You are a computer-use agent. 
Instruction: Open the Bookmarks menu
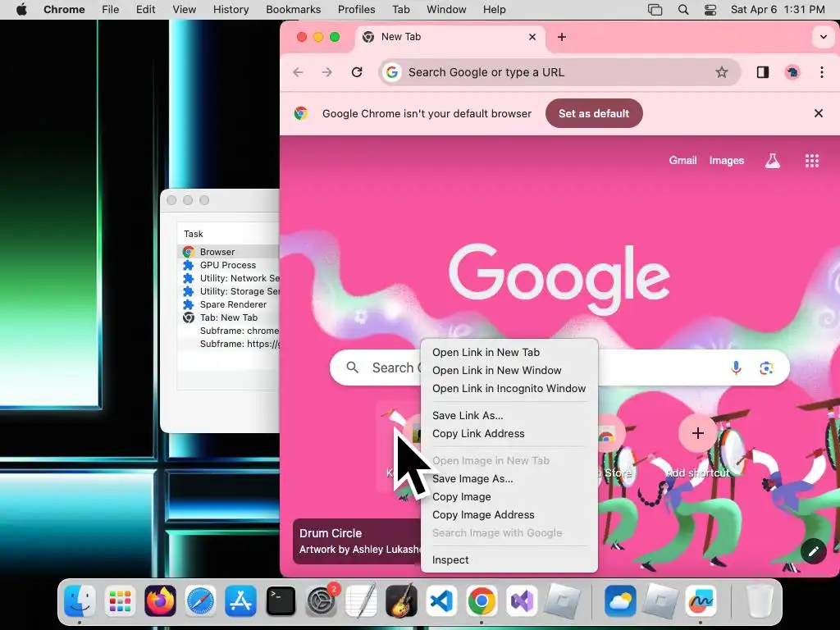pyautogui.click(x=293, y=10)
